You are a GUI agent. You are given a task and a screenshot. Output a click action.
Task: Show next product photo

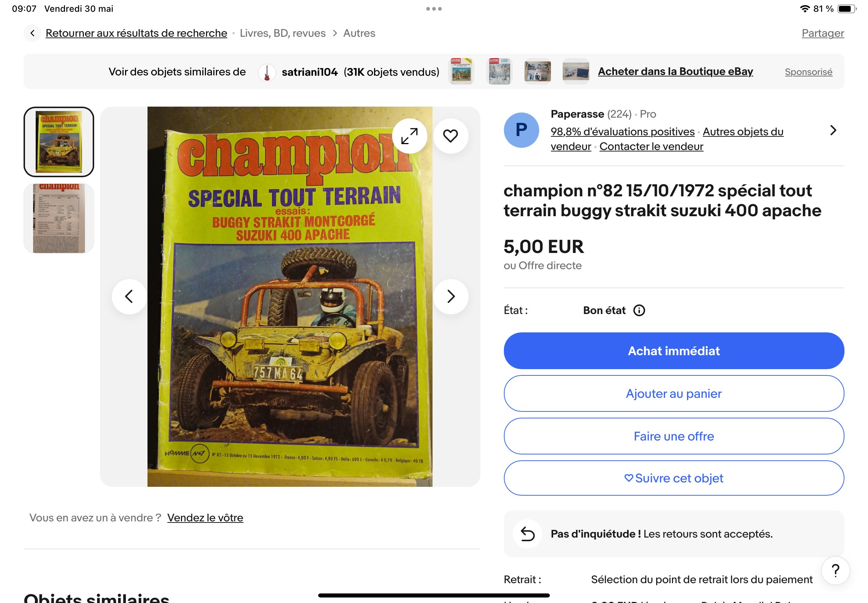click(x=450, y=297)
